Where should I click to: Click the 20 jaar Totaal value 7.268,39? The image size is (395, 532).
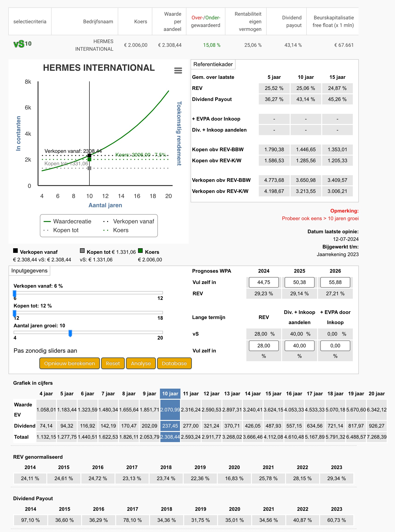click(377, 437)
